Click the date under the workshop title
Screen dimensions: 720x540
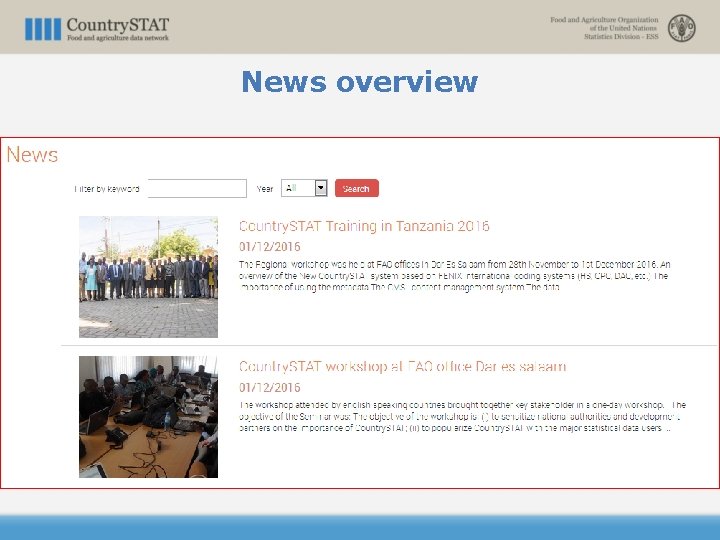pyautogui.click(x=270, y=388)
